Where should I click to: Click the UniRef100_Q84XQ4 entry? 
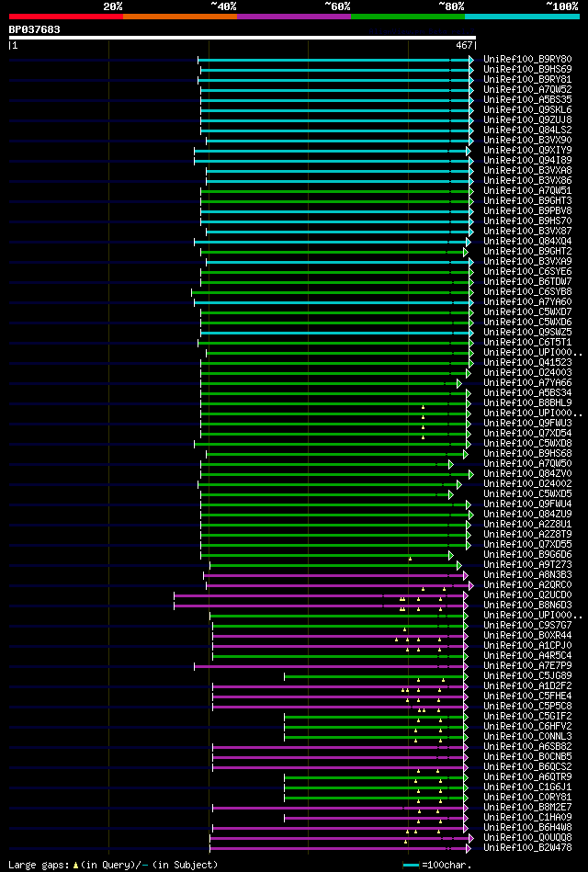tap(527, 242)
